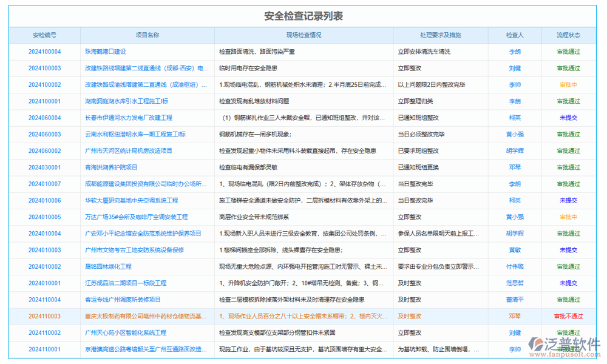Click inspector name 董涛平
The width and height of the screenshot is (607, 364).
tap(515, 300)
